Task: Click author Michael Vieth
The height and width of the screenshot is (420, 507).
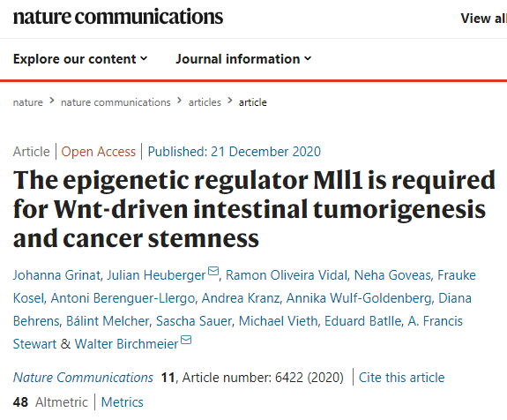Action: click(x=278, y=321)
